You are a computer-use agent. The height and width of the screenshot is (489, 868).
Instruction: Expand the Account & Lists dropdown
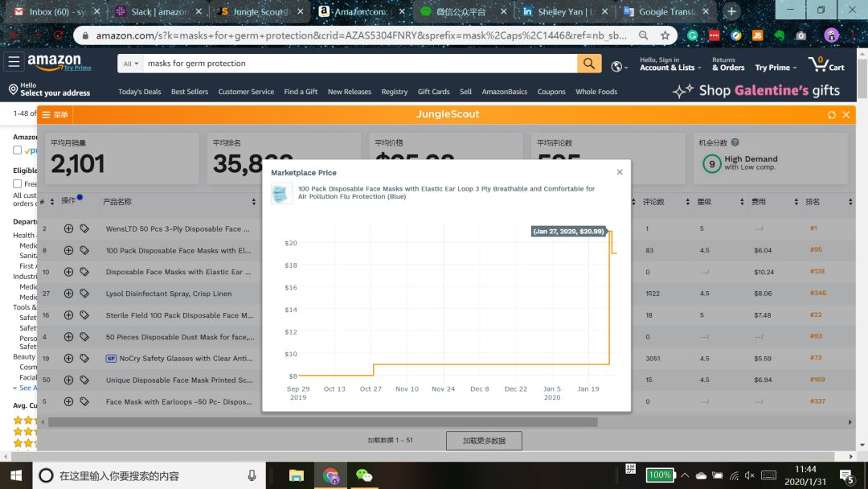[x=670, y=64]
